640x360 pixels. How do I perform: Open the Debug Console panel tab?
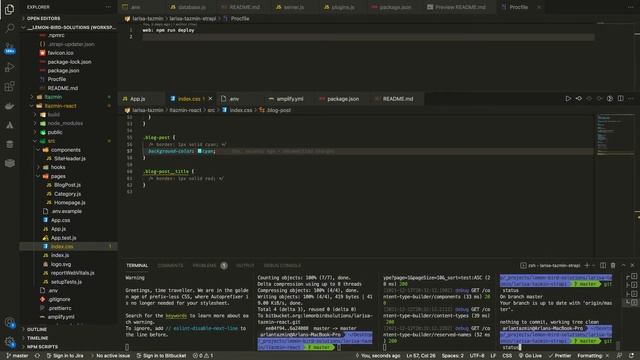point(282,265)
